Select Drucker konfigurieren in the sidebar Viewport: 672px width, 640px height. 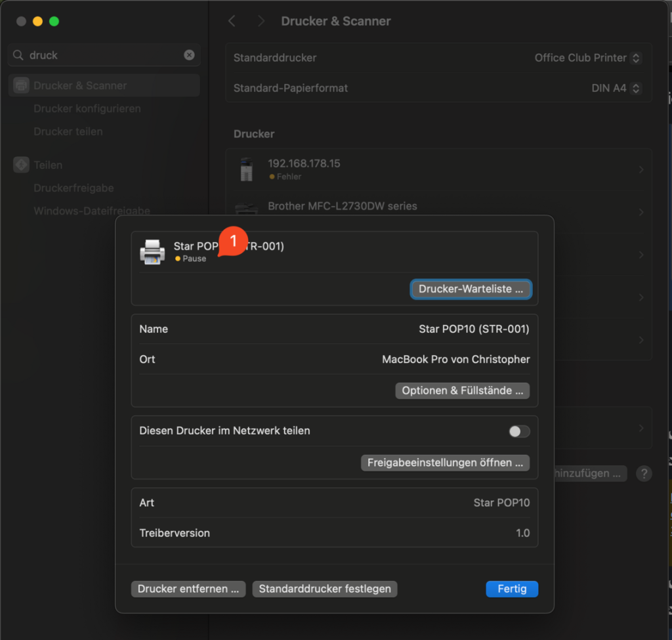coord(87,108)
